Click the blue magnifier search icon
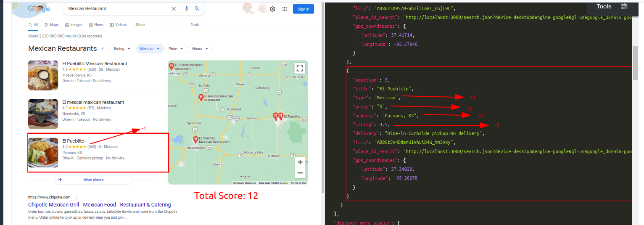The width and height of the screenshot is (644, 225). click(197, 8)
